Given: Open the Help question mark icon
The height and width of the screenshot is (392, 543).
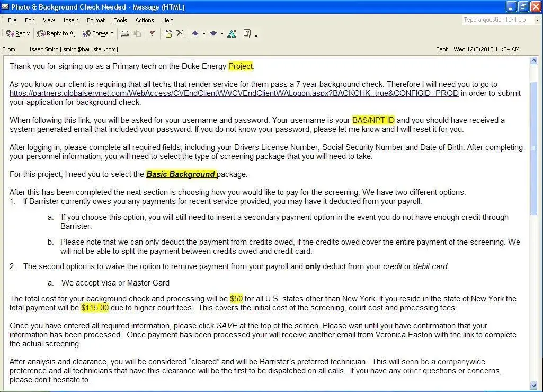Looking at the screenshot, I should [247, 33].
